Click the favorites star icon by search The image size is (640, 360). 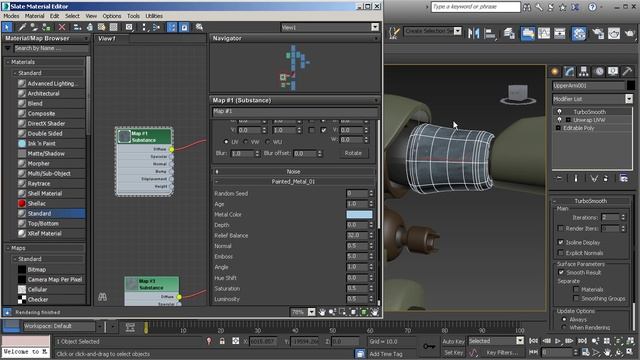(563, 7)
